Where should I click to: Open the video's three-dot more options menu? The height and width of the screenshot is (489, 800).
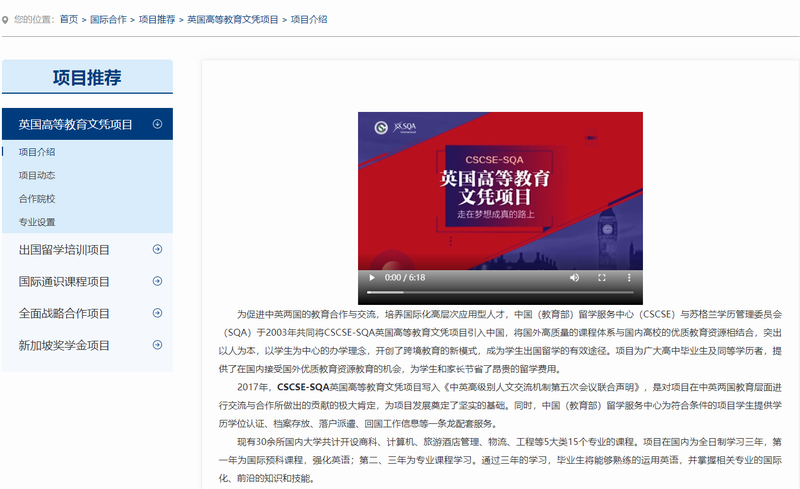[629, 277]
